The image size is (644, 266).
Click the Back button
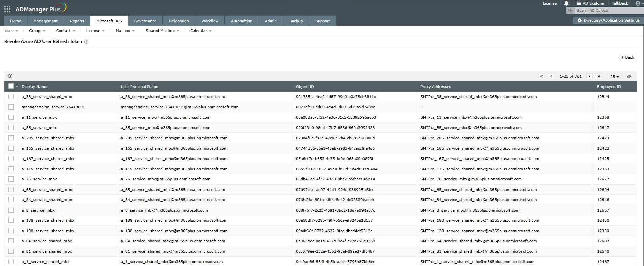628,57
